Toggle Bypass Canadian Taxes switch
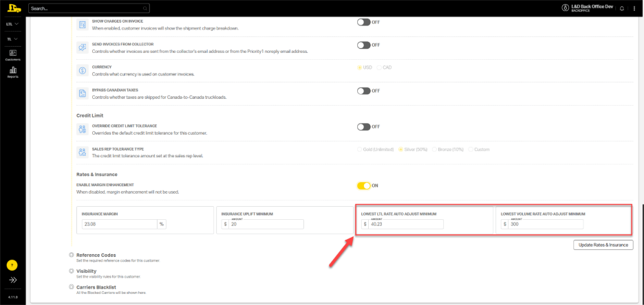 (x=364, y=91)
